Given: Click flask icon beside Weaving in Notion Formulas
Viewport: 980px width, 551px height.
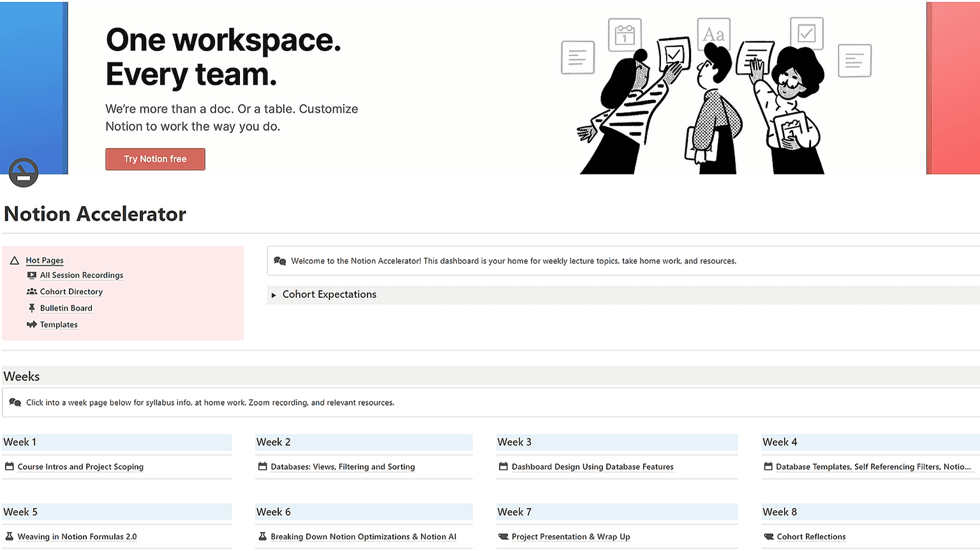Looking at the screenshot, I should 9,536.
